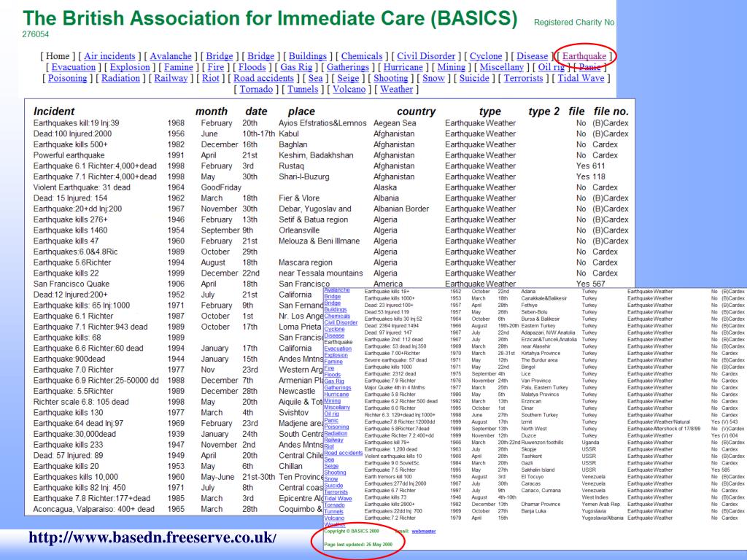
Task: Open Miscellany in the inset page sidebar
Action: pyautogui.click(x=337, y=407)
